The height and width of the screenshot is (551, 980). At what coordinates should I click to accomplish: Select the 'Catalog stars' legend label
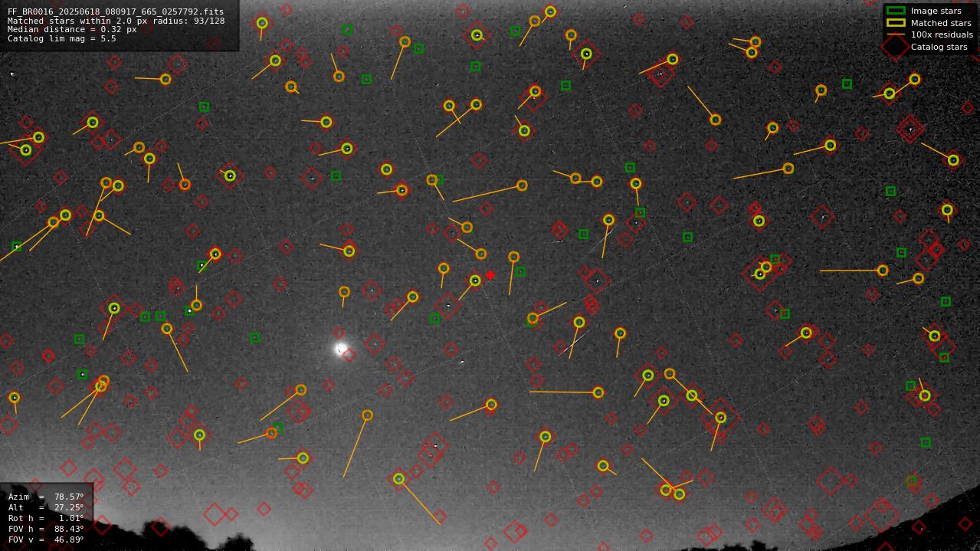click(x=939, y=47)
